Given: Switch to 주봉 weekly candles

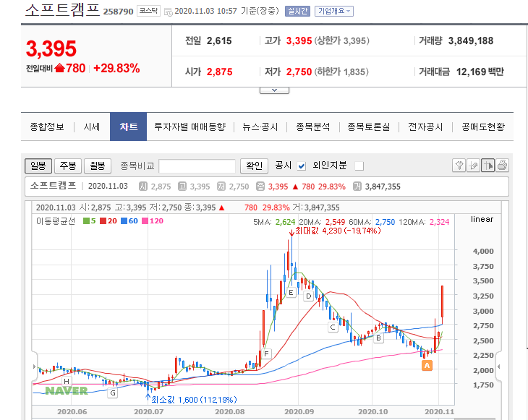Looking at the screenshot, I should pos(68,166).
